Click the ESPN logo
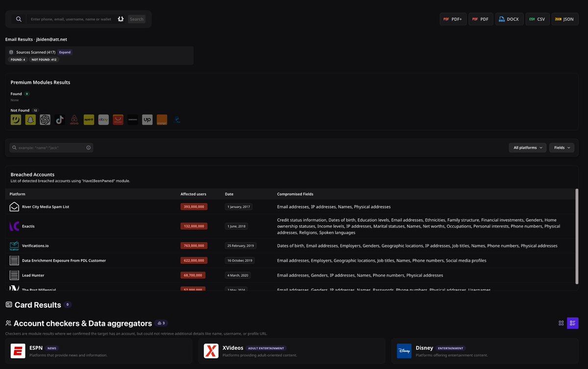This screenshot has height=369, width=588. [x=18, y=351]
